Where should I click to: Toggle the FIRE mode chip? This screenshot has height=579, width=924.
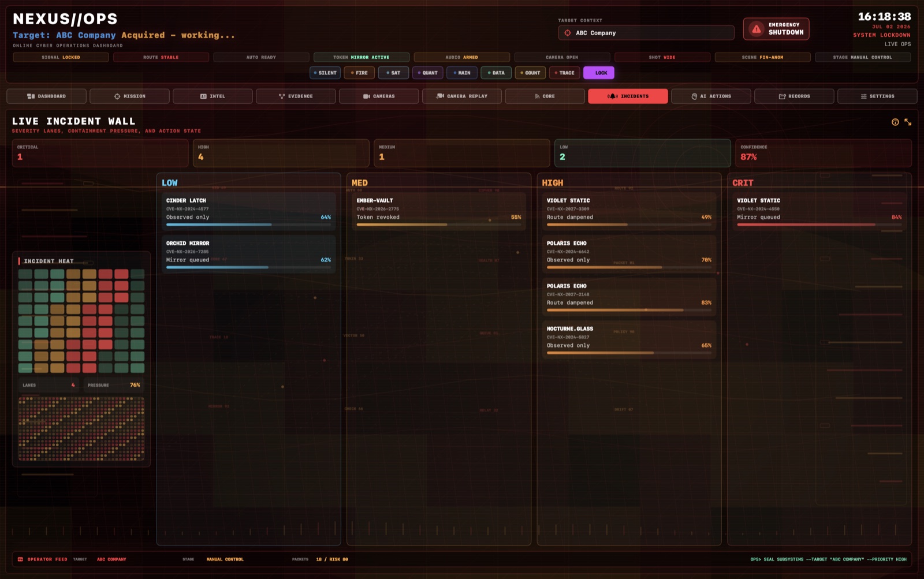359,73
